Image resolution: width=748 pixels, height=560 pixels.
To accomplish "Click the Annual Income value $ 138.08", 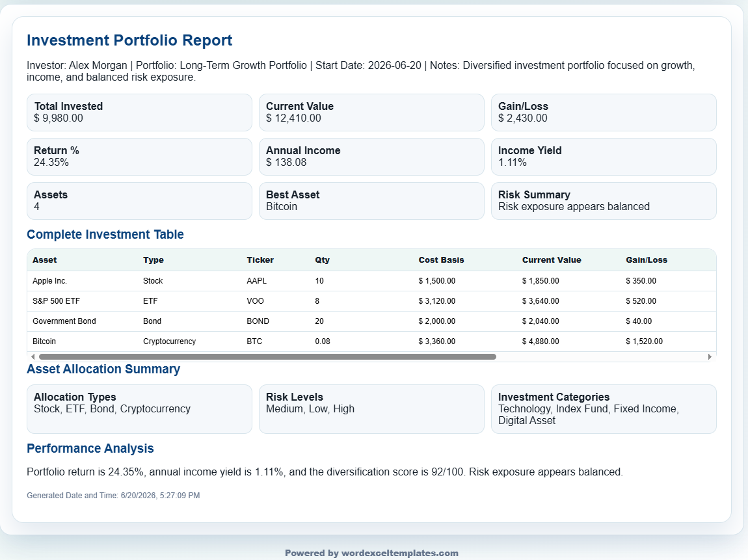I will click(x=286, y=163).
